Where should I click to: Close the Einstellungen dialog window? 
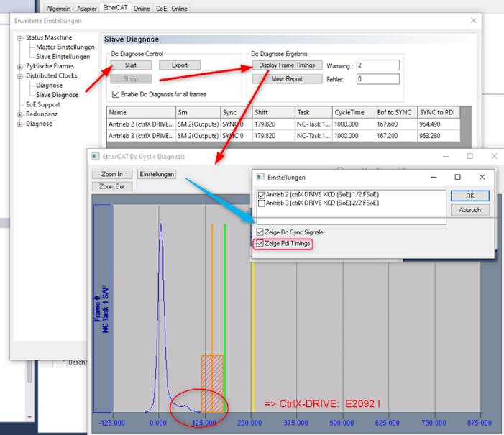point(482,177)
